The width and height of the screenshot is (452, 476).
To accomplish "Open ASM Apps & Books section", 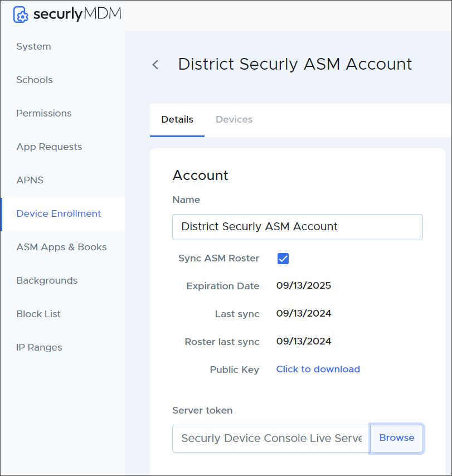I will pos(62,247).
